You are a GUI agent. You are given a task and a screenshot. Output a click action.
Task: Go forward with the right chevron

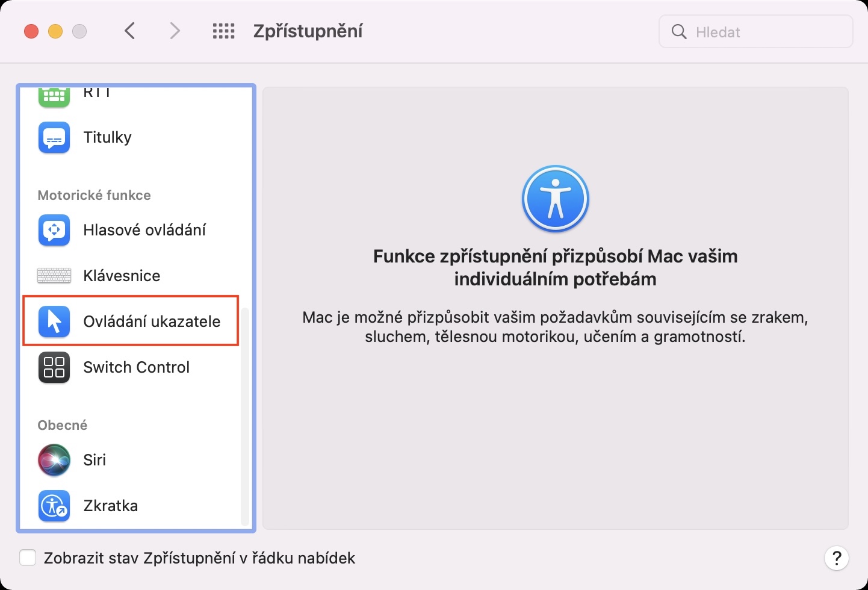coord(175,31)
